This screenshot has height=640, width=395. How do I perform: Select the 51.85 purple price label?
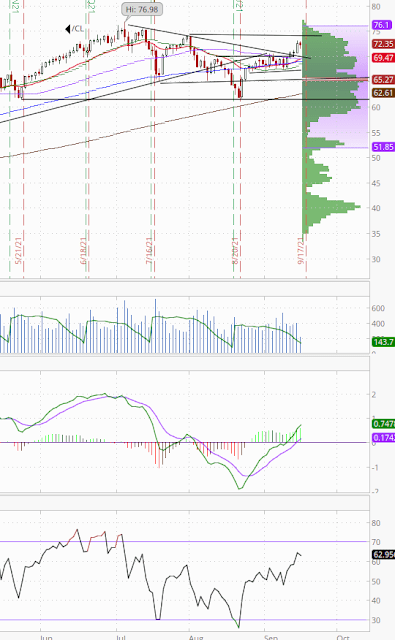click(383, 147)
